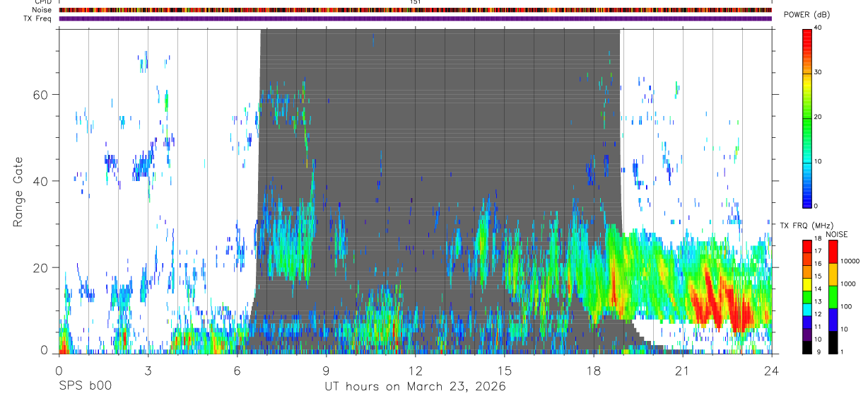Viewport: 868px width, 401px height.
Task: Click the 'POWER (dB)' legend title
Action: [x=807, y=15]
